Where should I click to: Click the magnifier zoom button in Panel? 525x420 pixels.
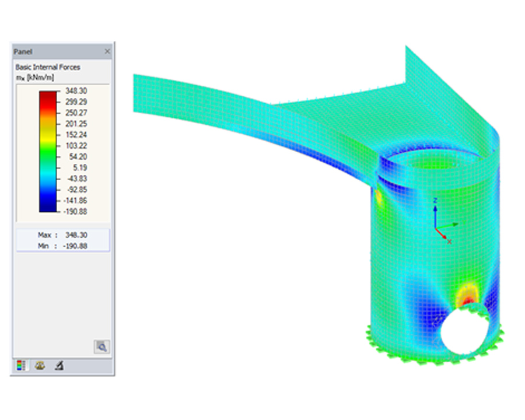101,346
